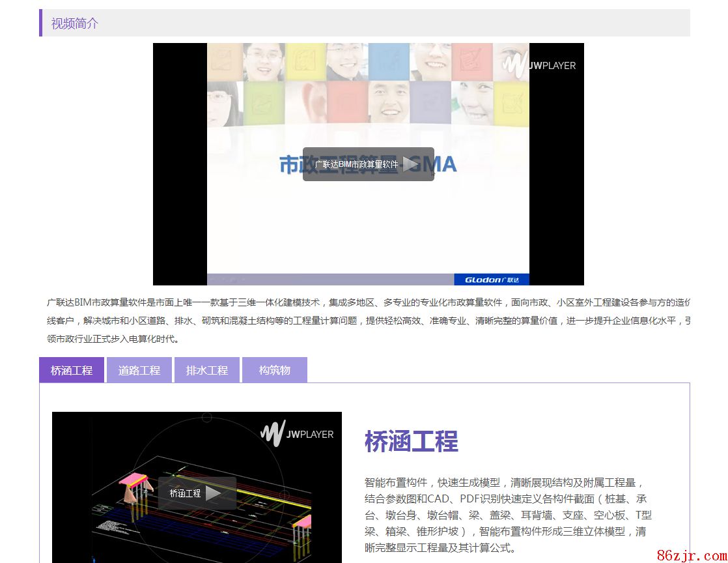This screenshot has height=563, width=728.
Task: Click the 视频简介 section header
Action: (x=75, y=23)
